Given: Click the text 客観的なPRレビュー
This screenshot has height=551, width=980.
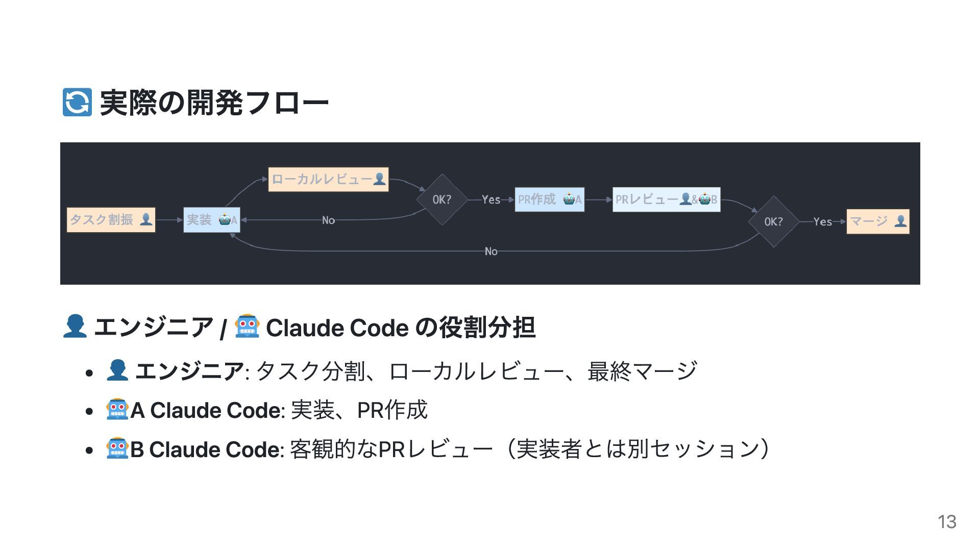Looking at the screenshot, I should pos(391,449).
